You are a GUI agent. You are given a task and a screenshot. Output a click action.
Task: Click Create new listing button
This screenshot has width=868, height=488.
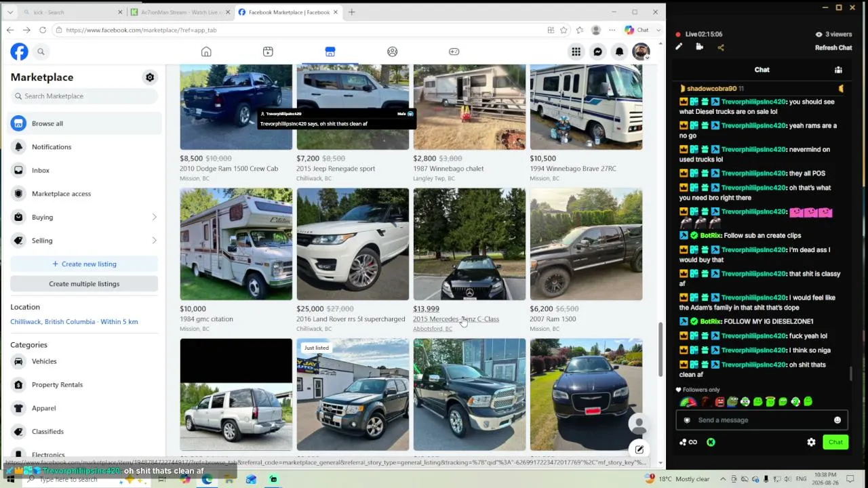coord(84,264)
